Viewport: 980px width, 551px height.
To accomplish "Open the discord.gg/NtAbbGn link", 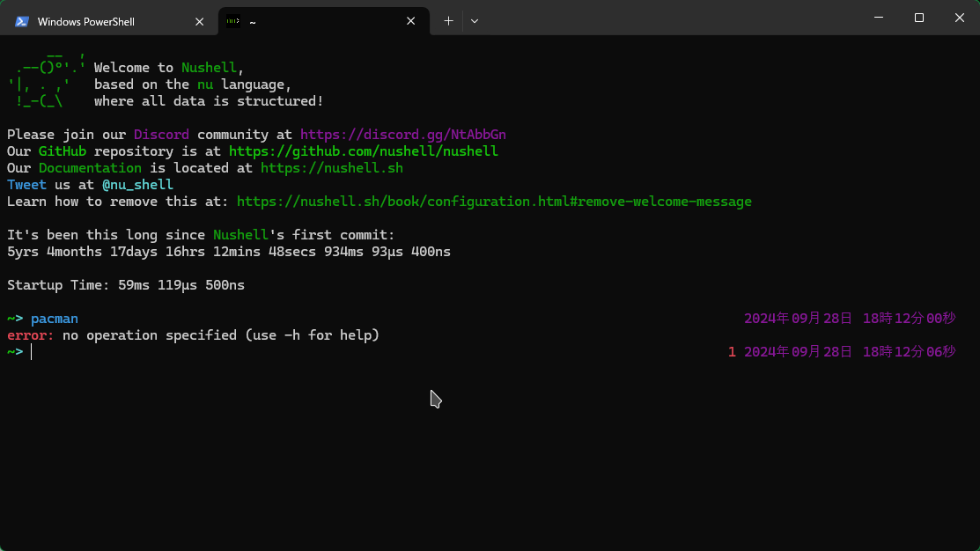I will point(402,135).
